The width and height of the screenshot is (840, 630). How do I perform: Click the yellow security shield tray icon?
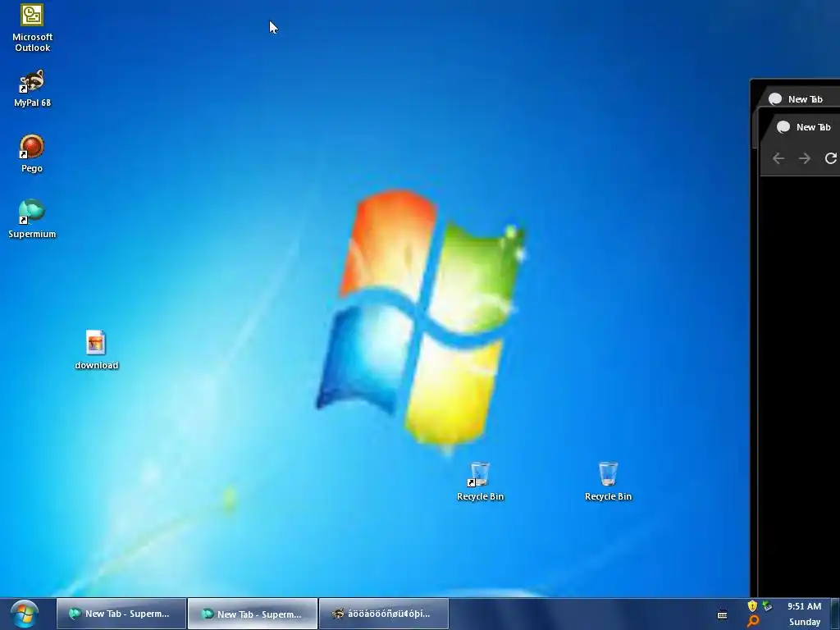(x=752, y=606)
